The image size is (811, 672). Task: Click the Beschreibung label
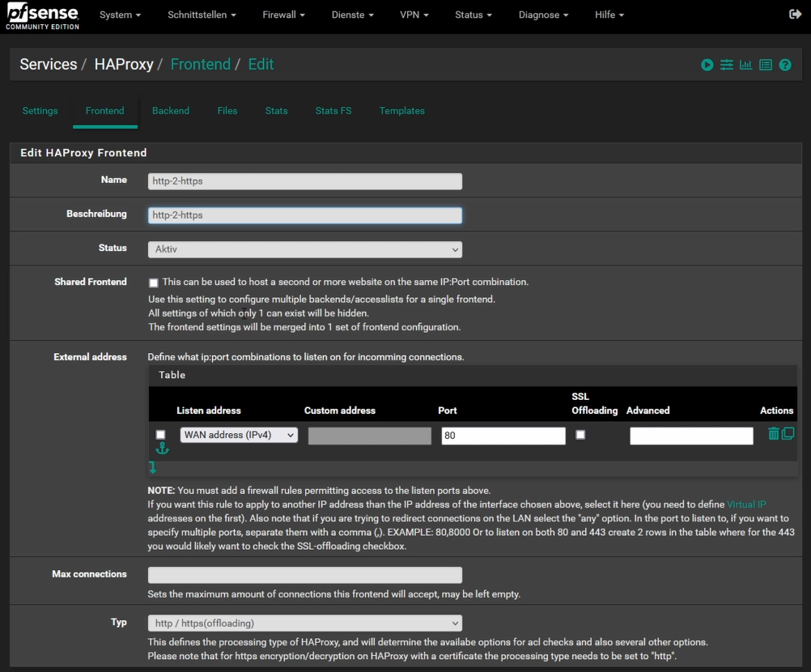point(96,214)
